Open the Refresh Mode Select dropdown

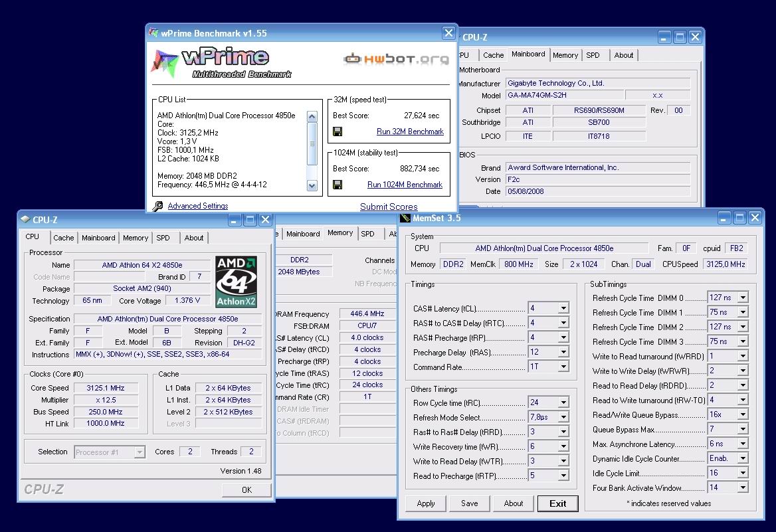click(563, 417)
